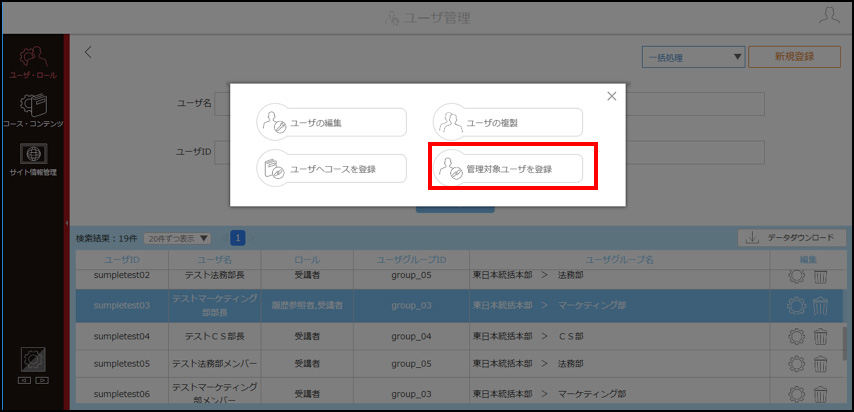Sort by the ユーザグループID column header
The image size is (854, 412).
[x=411, y=260]
